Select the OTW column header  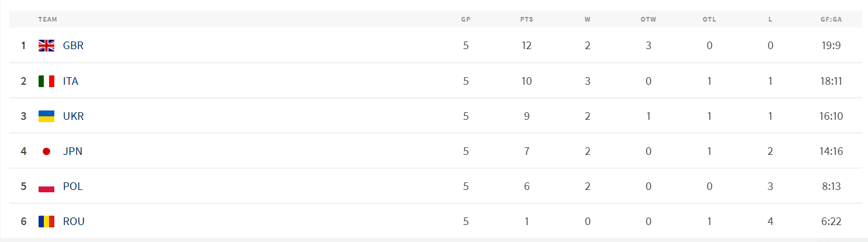pos(648,19)
